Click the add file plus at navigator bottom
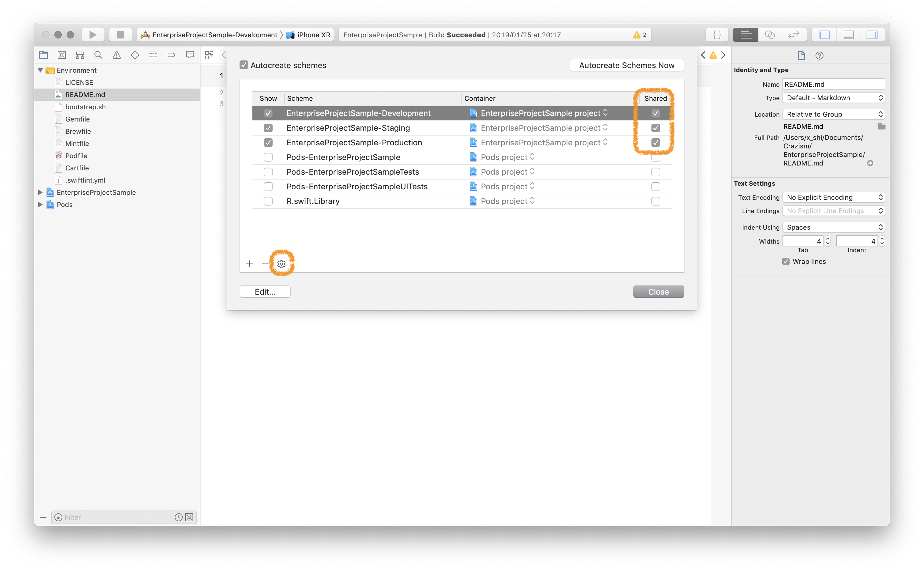 point(43,517)
